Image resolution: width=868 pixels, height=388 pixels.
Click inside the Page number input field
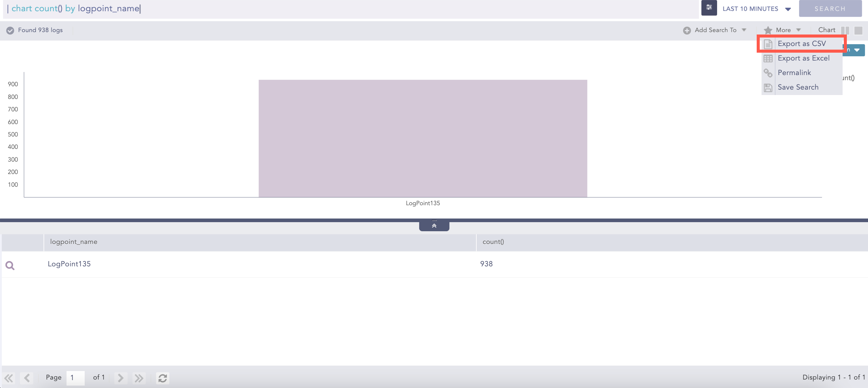tap(75, 377)
